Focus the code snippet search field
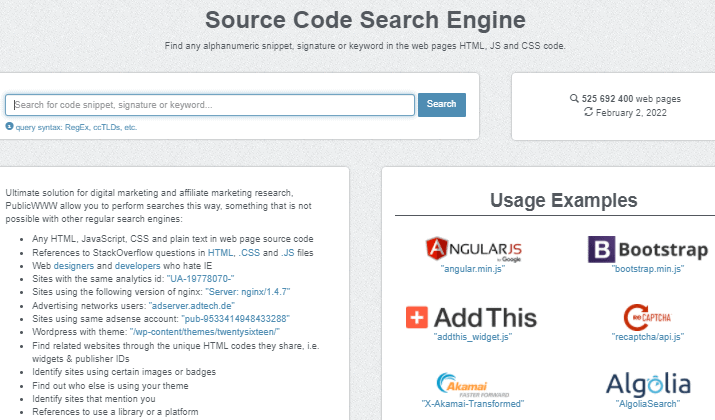The height and width of the screenshot is (420, 715). [210, 104]
